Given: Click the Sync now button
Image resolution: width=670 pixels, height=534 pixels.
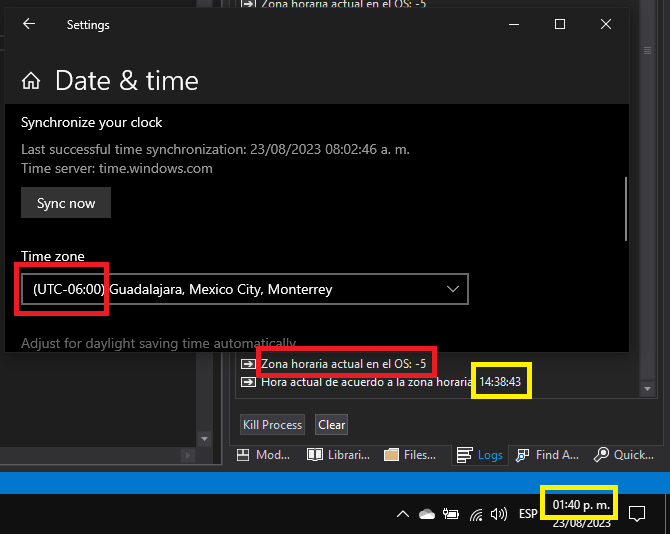Looking at the screenshot, I should 66,203.
